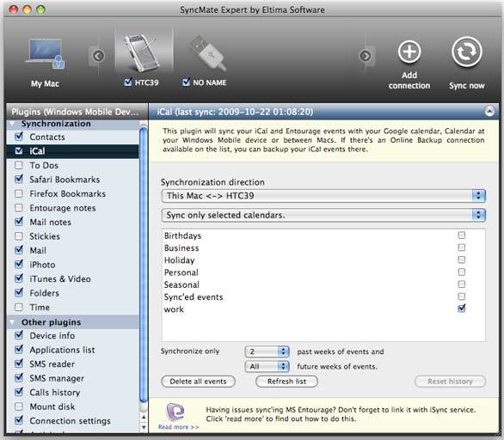Viewport: 504px width, 440px height.
Task: Select the Folders plugin row
Action: pyautogui.click(x=72, y=293)
